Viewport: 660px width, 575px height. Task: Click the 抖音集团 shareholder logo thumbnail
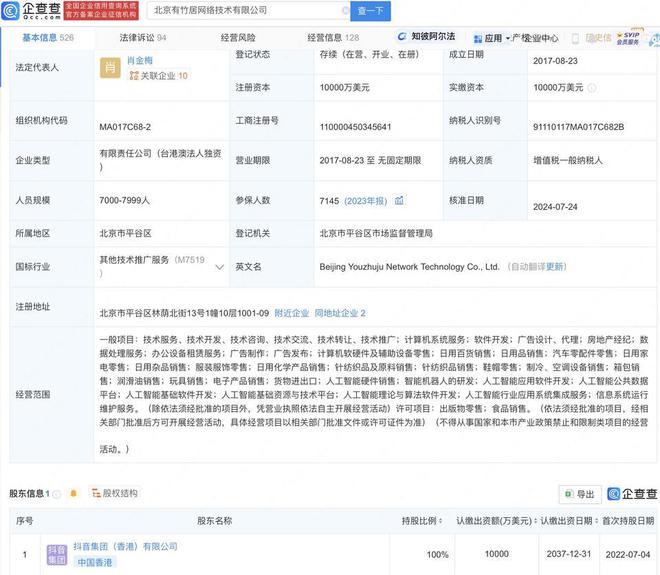57,555
